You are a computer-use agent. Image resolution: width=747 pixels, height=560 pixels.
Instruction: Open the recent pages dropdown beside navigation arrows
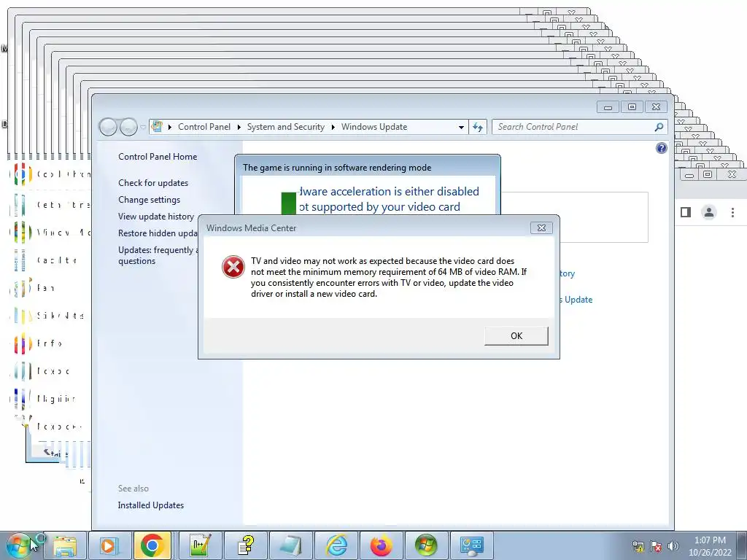(x=143, y=127)
